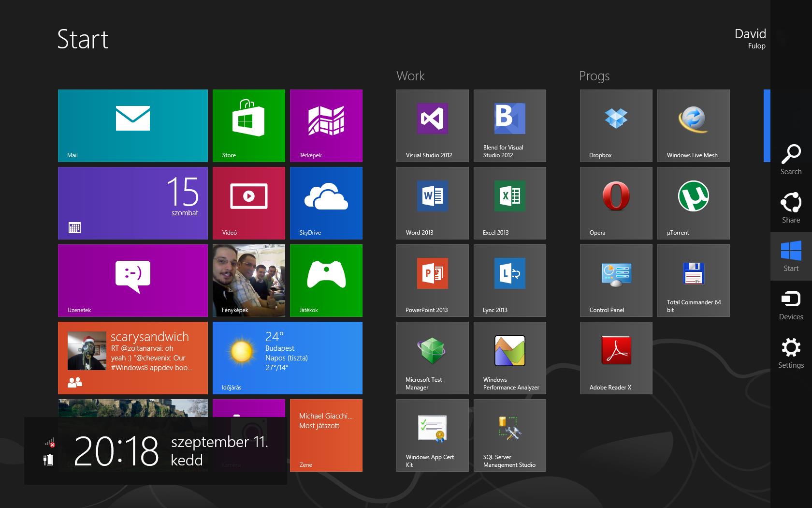Open the Devices charm
The height and width of the screenshot is (508, 812).
pyautogui.click(x=791, y=305)
